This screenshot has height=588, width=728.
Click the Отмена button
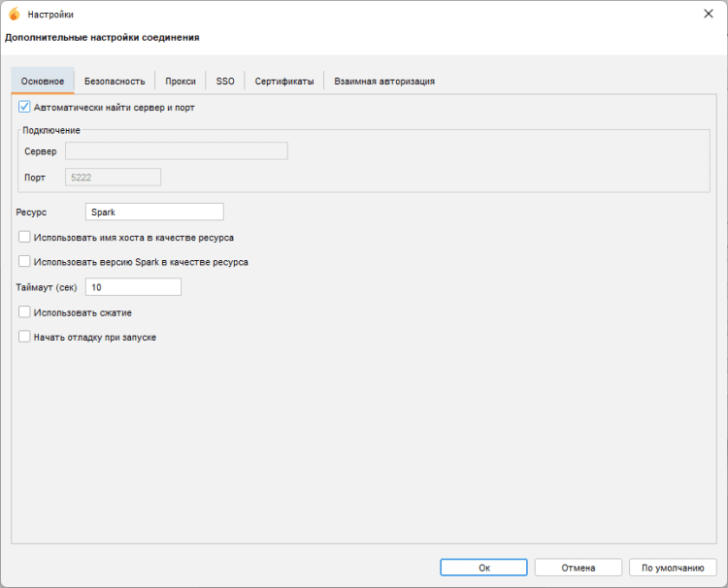tap(578, 568)
